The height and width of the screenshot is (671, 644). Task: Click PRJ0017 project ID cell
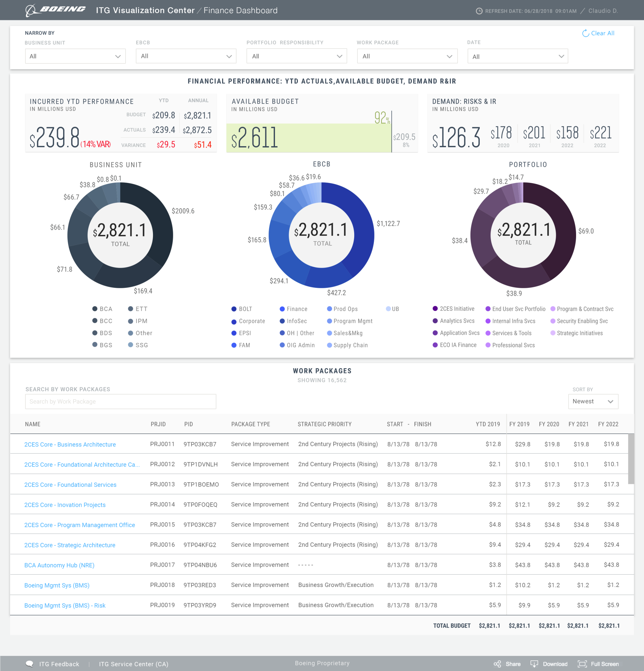pos(162,565)
